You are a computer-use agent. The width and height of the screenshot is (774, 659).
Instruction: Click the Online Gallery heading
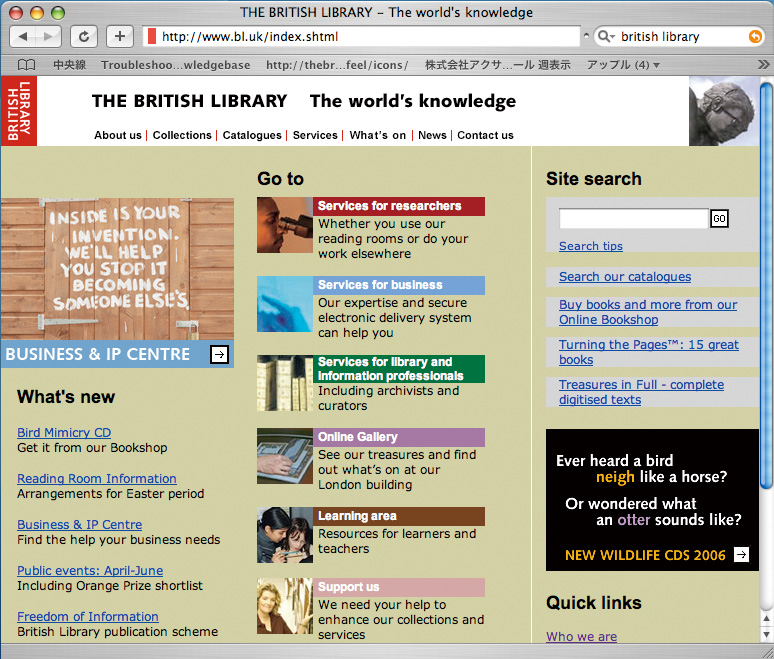[399, 437]
